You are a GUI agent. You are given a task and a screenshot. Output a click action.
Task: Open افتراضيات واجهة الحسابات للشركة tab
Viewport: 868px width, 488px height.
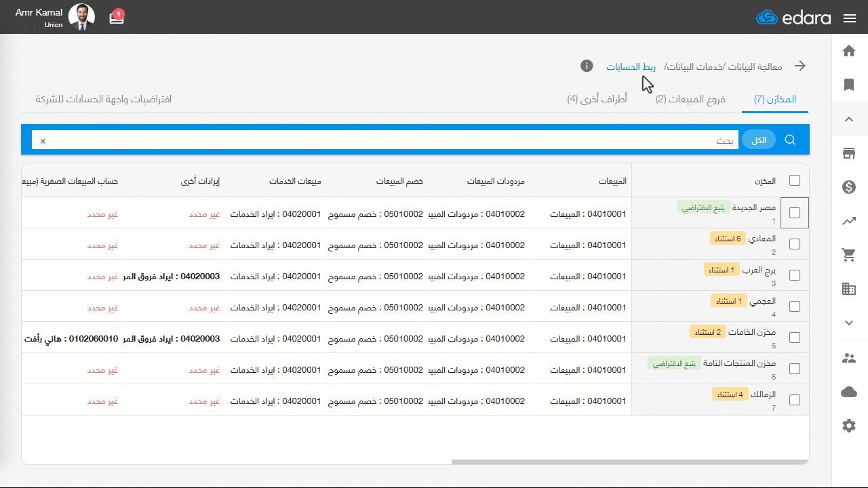[x=104, y=99]
